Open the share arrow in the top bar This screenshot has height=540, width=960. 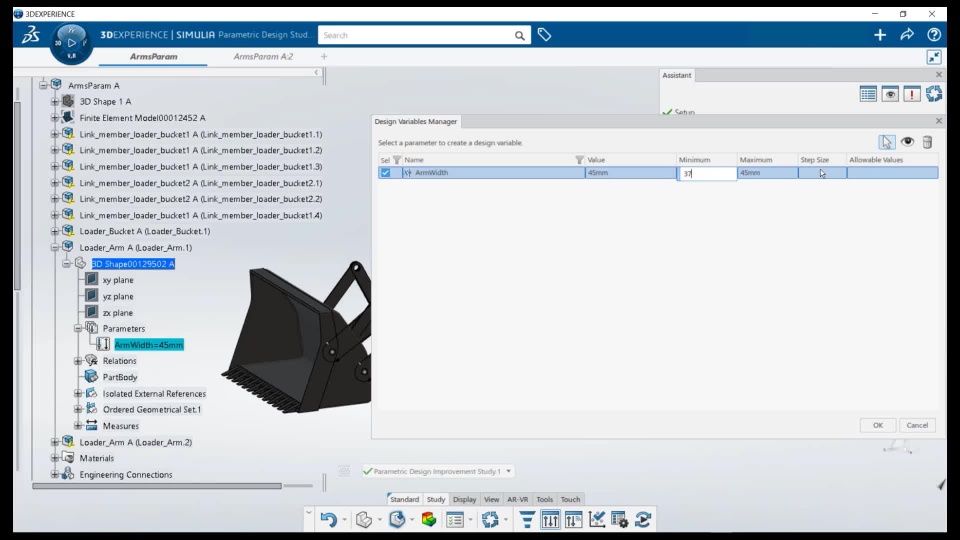907,35
